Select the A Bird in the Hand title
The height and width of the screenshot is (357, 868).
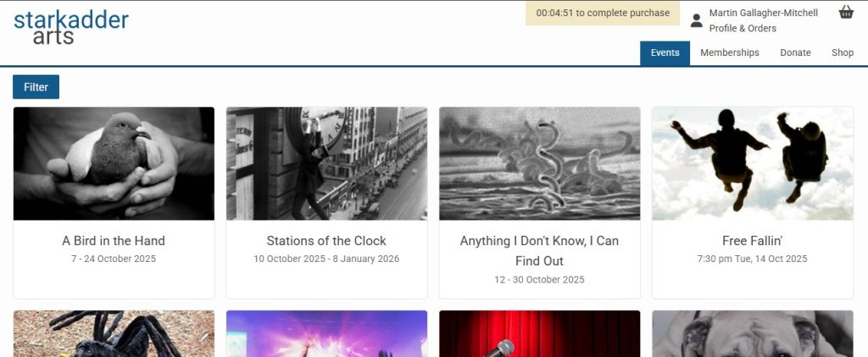pos(114,241)
